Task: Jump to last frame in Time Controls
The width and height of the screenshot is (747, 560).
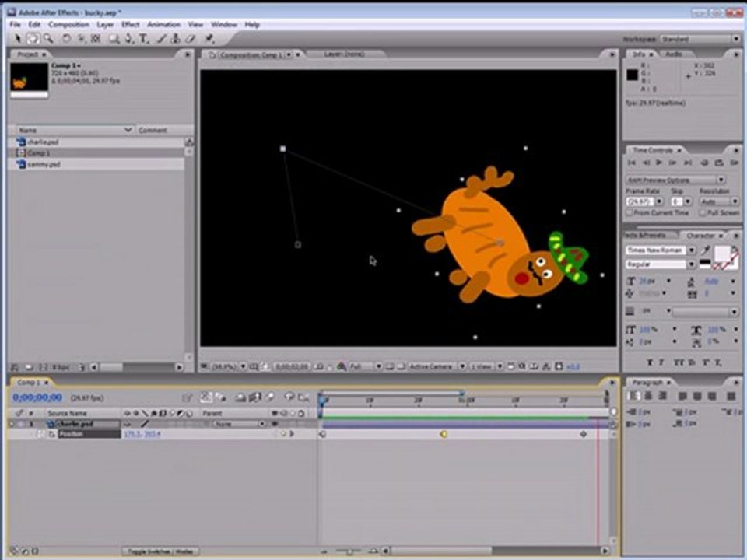Action: pos(688,163)
